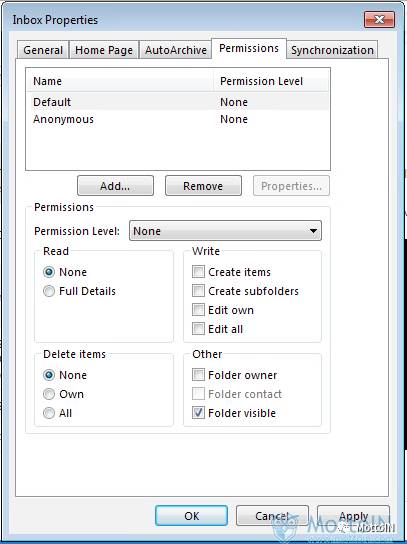Open the Synchronization tab

click(332, 50)
